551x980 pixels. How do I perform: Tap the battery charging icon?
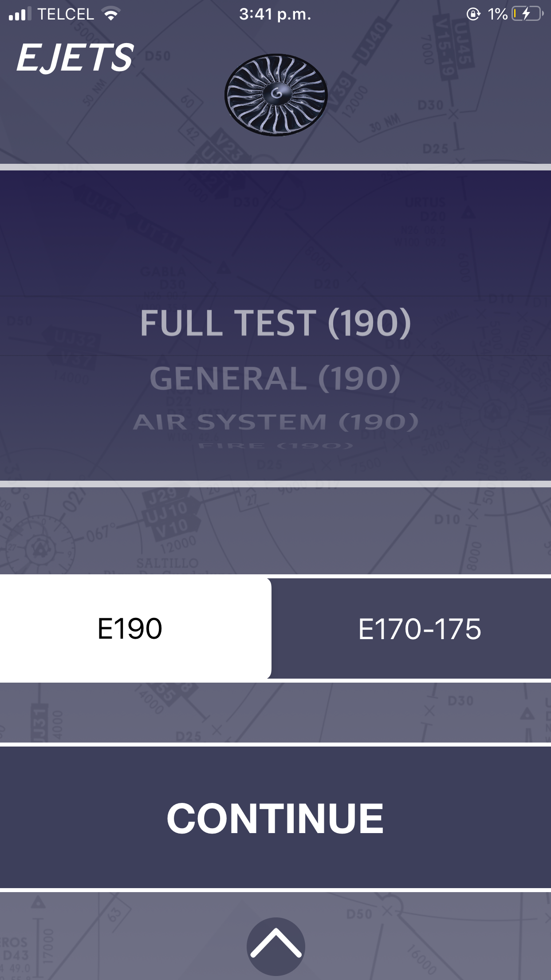(527, 14)
